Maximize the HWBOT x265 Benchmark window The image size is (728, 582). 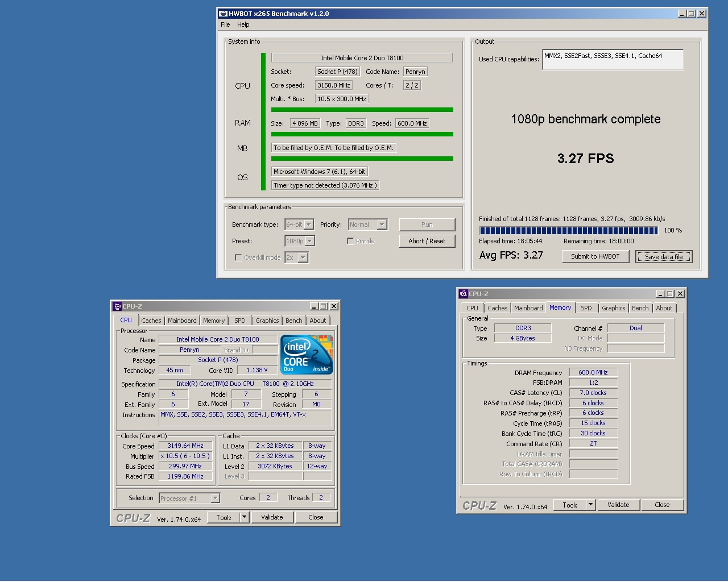tap(692, 14)
